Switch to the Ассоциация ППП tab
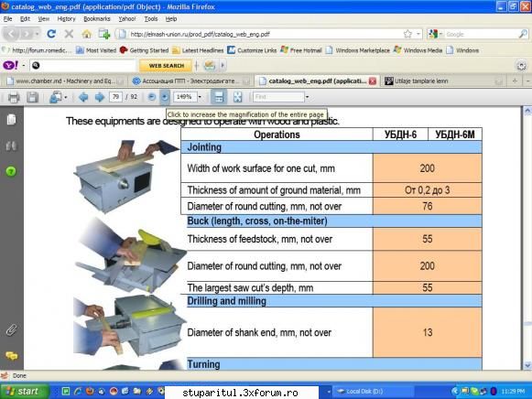 point(190,81)
